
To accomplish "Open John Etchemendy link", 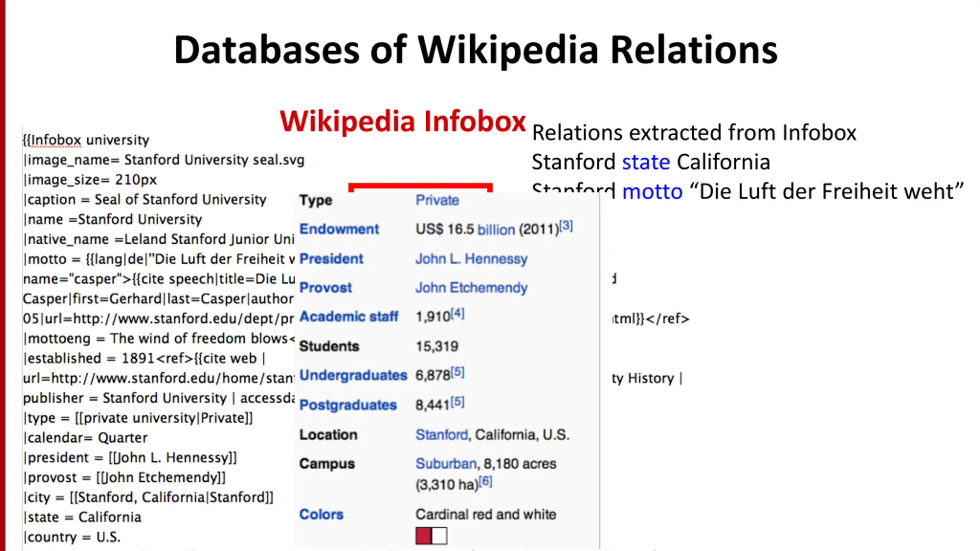I will coord(471,288).
